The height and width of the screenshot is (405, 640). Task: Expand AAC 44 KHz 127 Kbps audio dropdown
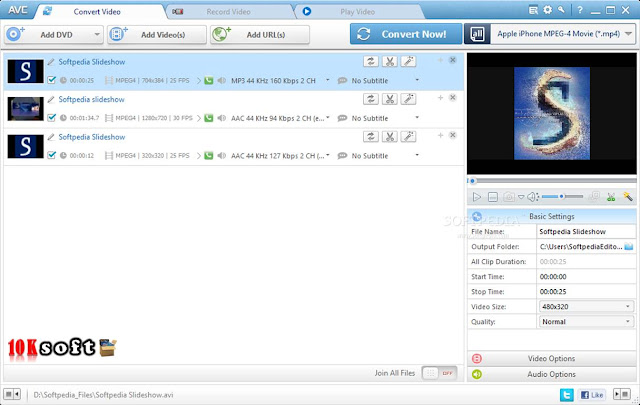[327, 155]
